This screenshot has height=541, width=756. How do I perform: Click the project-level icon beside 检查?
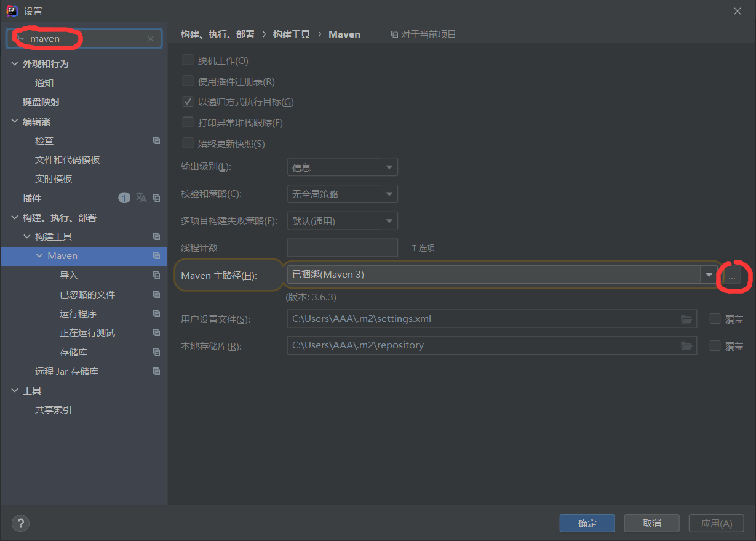click(156, 140)
